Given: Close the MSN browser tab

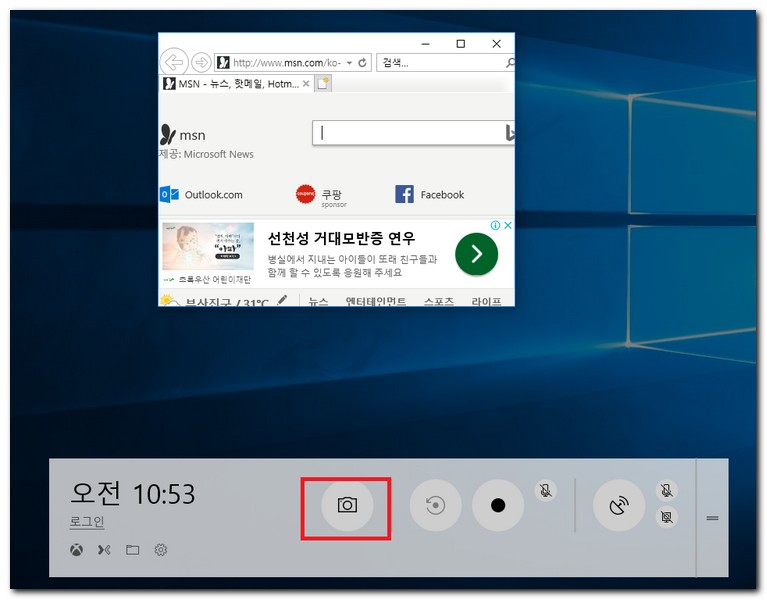Looking at the screenshot, I should click(x=306, y=84).
